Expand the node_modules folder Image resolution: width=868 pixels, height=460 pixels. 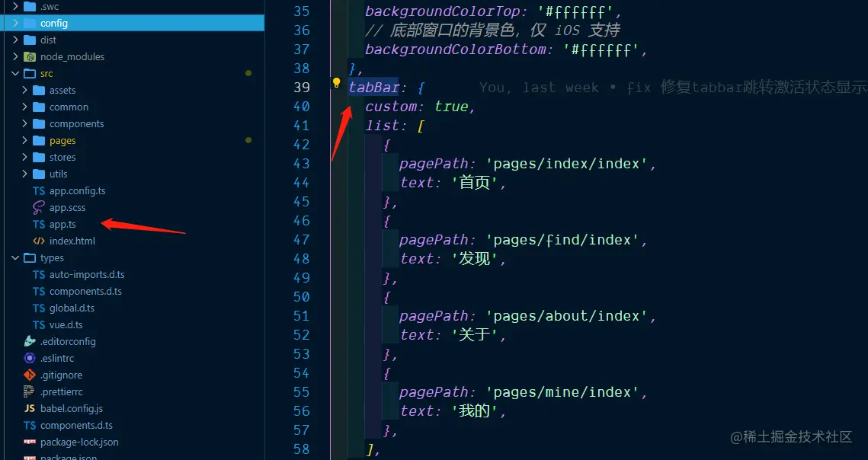pos(15,56)
